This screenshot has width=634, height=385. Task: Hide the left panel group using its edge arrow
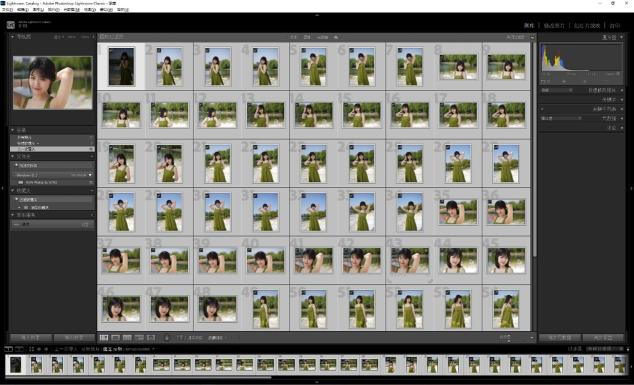coord(2,188)
